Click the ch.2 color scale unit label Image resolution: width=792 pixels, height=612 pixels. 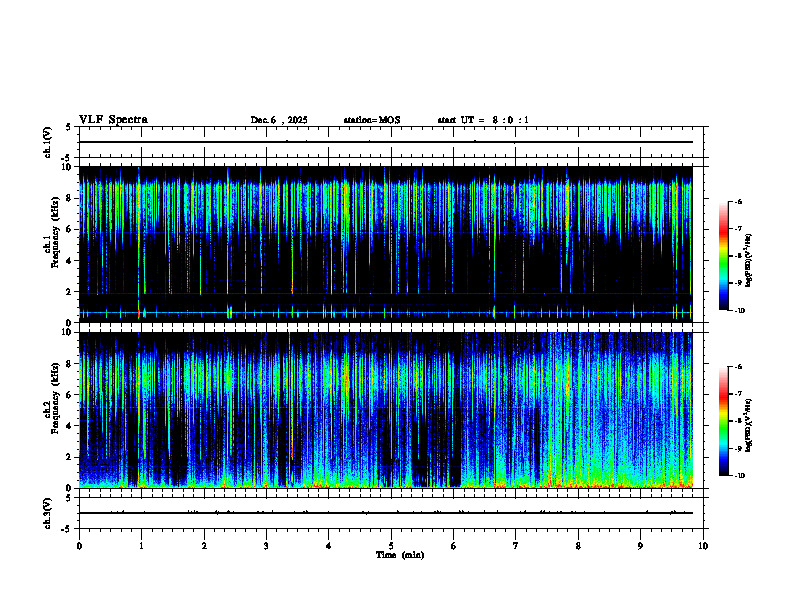tap(749, 426)
